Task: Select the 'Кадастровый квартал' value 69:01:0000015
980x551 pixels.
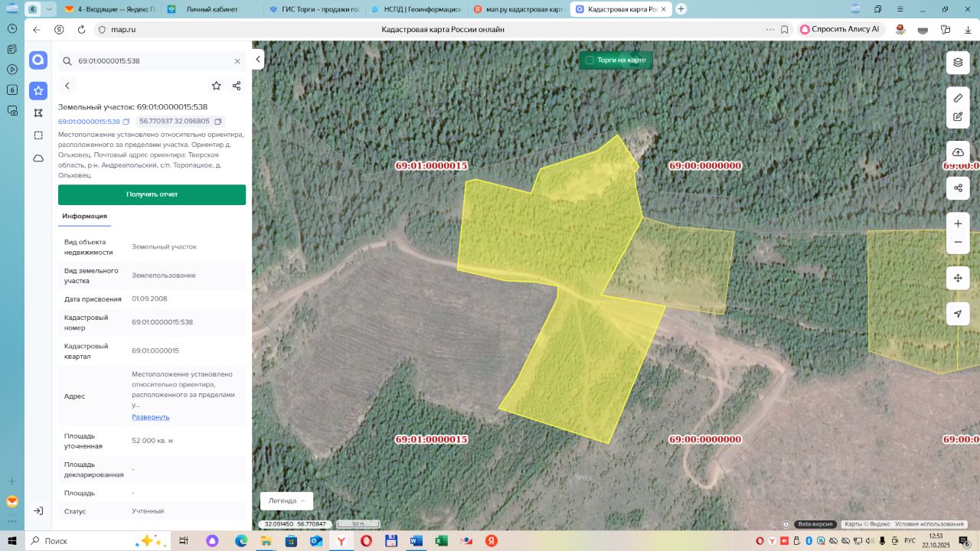Action: 155,350
